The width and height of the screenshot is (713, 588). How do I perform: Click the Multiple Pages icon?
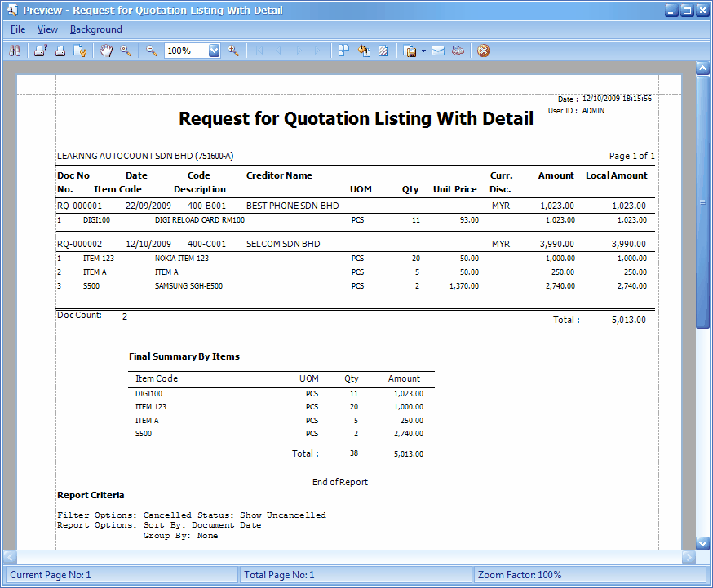click(x=344, y=51)
